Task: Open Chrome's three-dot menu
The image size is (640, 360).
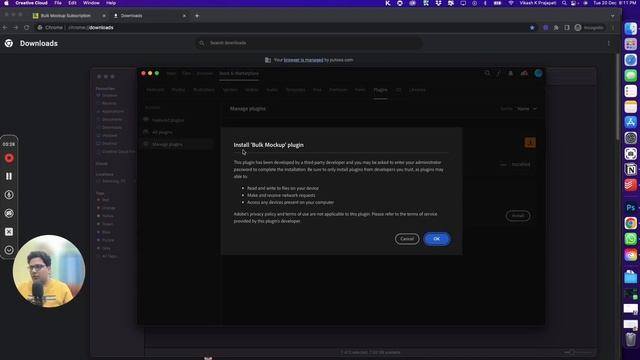Action: click(613, 27)
